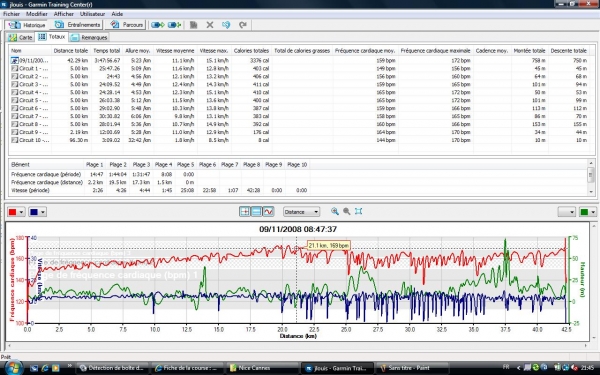Switch to Nice Cannes taskbar window
Screen dimensions: 600x375
[x=262, y=368]
